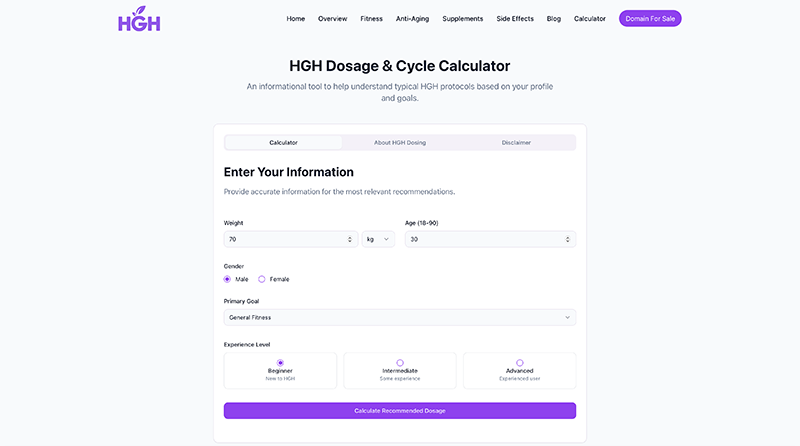Click the HGH leaf logo
The image size is (800, 446).
pyautogui.click(x=138, y=19)
